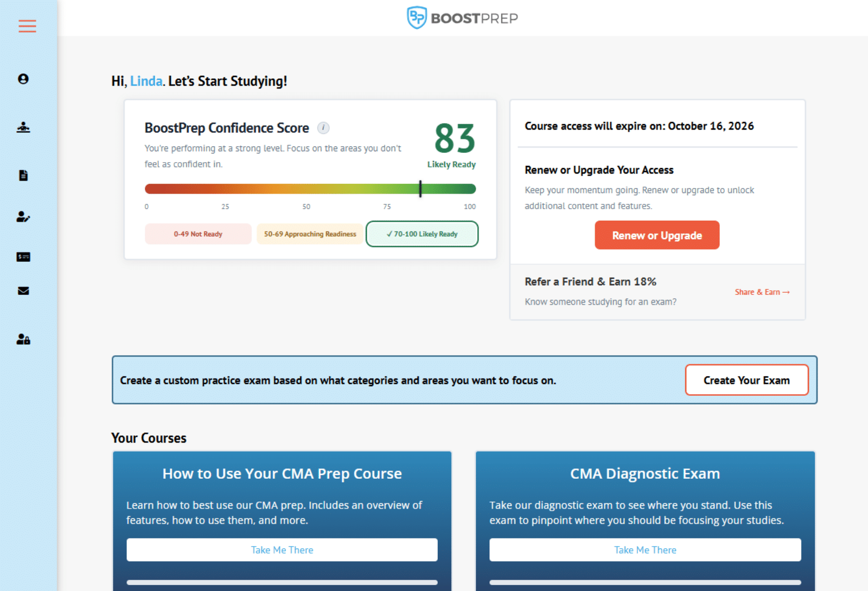Click the Renew or Upgrade button
Image resolution: width=868 pixels, height=591 pixels.
[x=657, y=235]
